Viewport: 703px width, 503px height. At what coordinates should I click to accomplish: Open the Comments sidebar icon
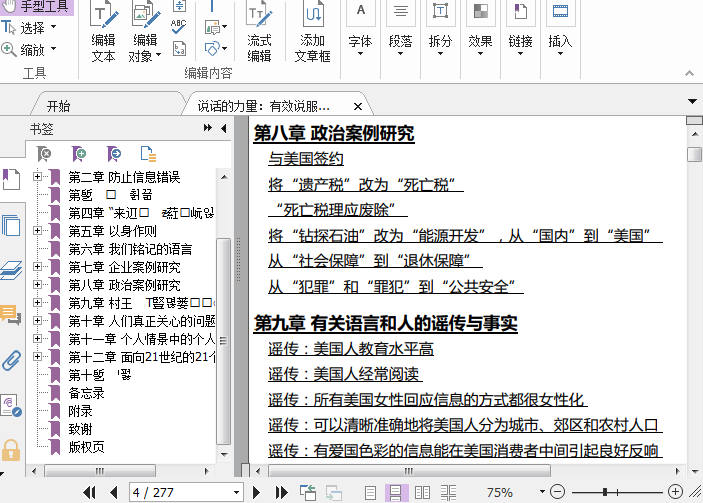(x=11, y=315)
